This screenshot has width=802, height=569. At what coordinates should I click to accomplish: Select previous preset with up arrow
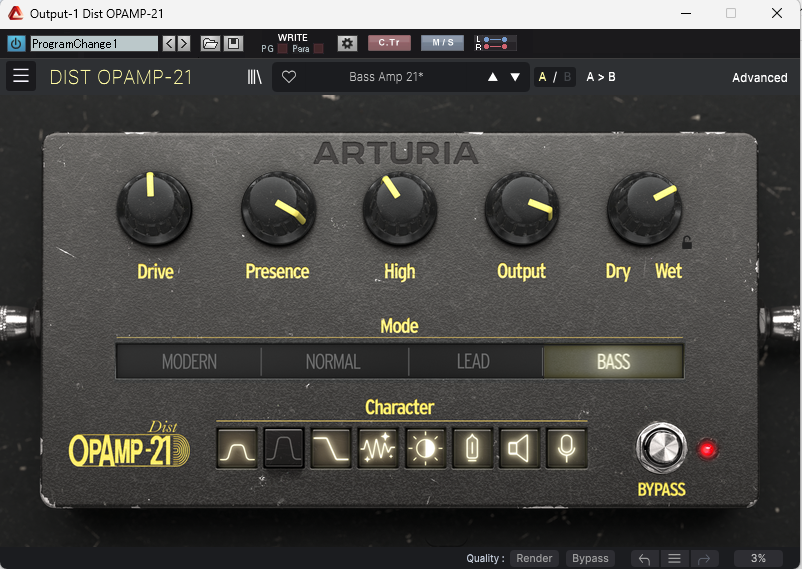pyautogui.click(x=493, y=77)
